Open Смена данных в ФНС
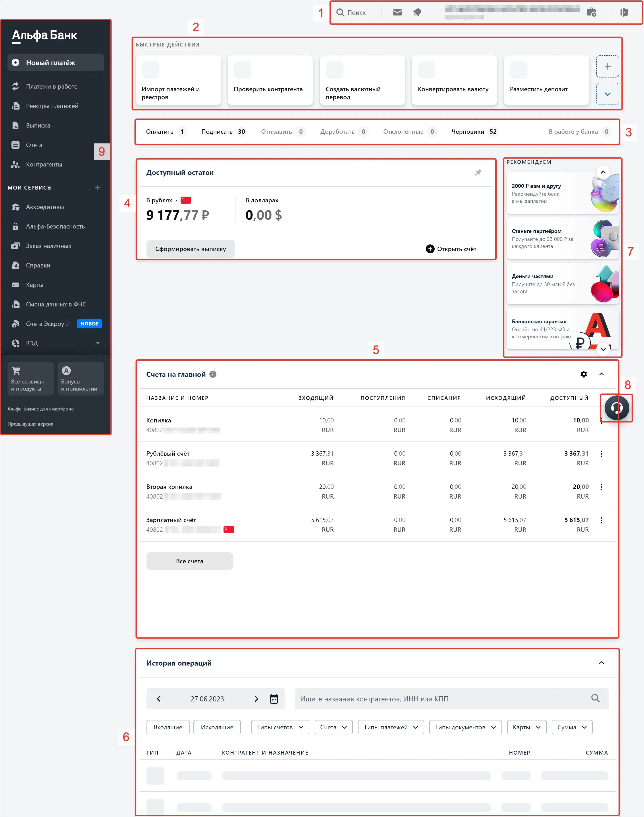The width and height of the screenshot is (644, 817). tap(56, 304)
